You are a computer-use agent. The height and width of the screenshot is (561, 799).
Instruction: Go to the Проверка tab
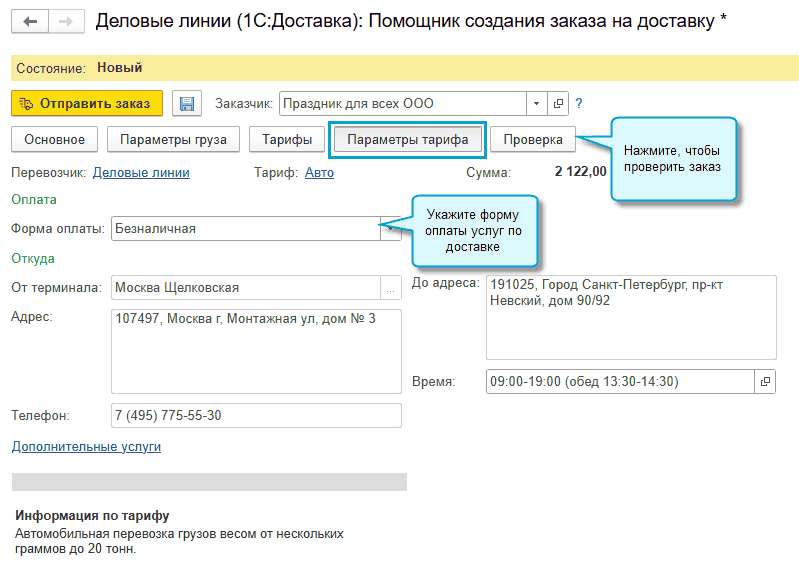pyautogui.click(x=533, y=139)
